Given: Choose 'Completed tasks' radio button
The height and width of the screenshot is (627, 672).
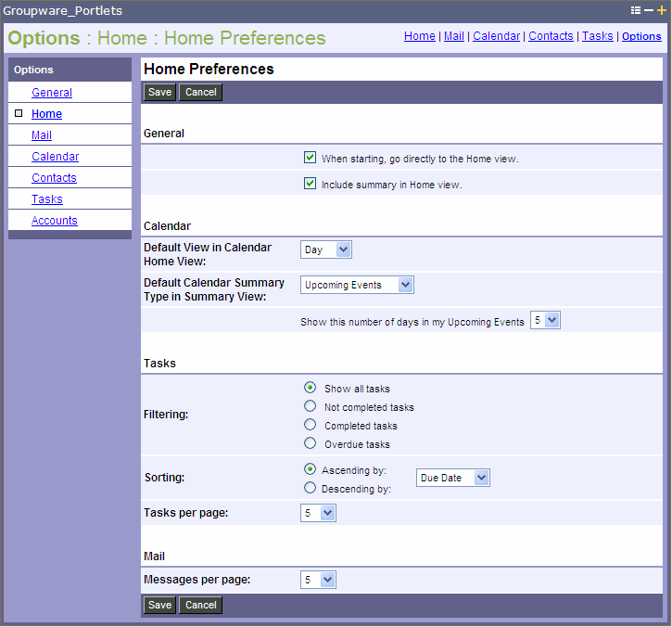Looking at the screenshot, I should coord(310,425).
